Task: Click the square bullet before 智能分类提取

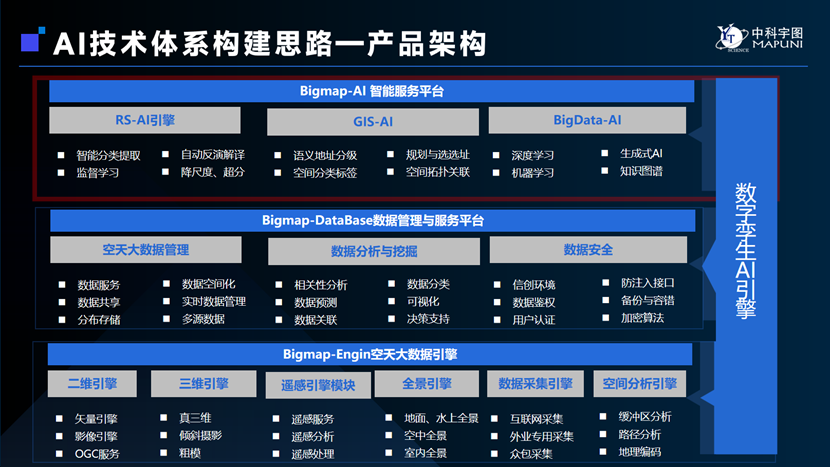Action: pos(61,155)
